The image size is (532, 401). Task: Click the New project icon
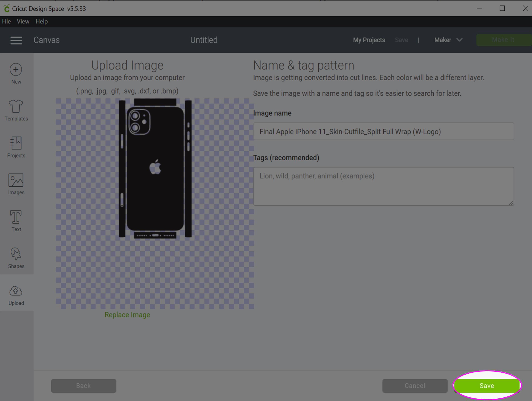[16, 74]
